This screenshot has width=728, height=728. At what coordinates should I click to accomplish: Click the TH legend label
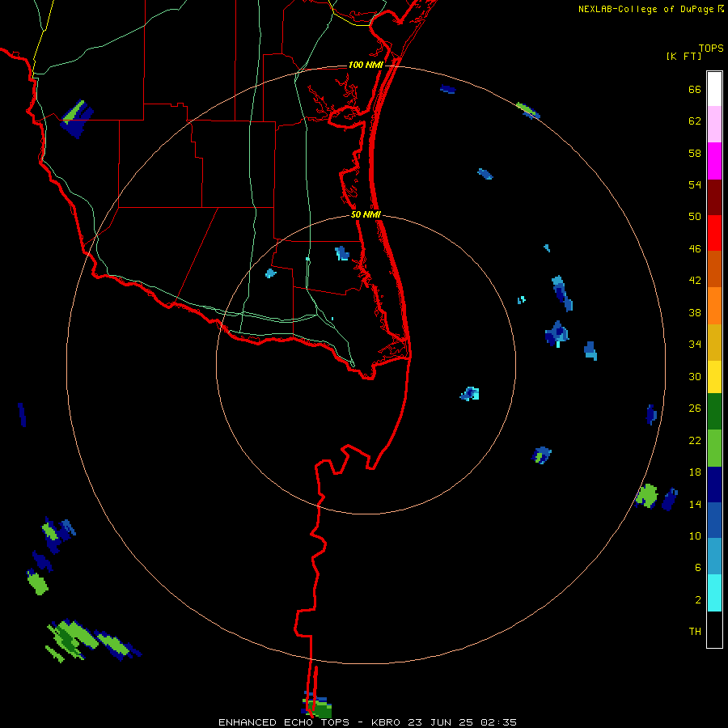click(695, 632)
